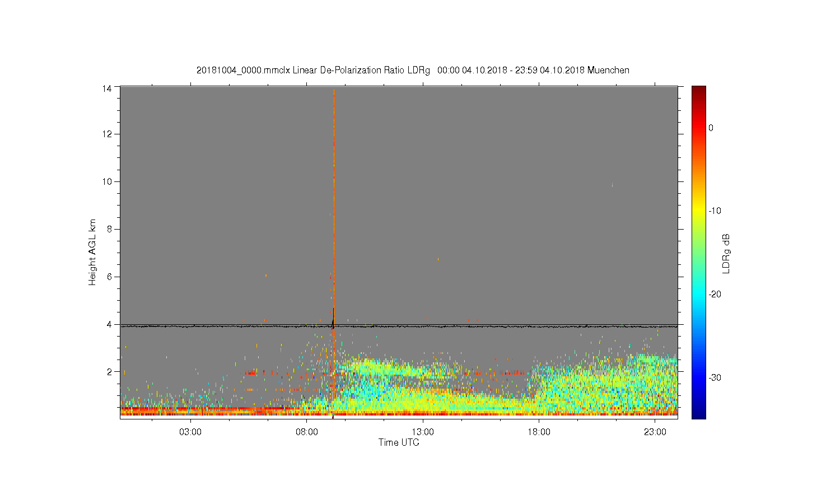The image size is (840, 504).
Task: Click the 'Height AGL km' axis title
Action: click(92, 252)
